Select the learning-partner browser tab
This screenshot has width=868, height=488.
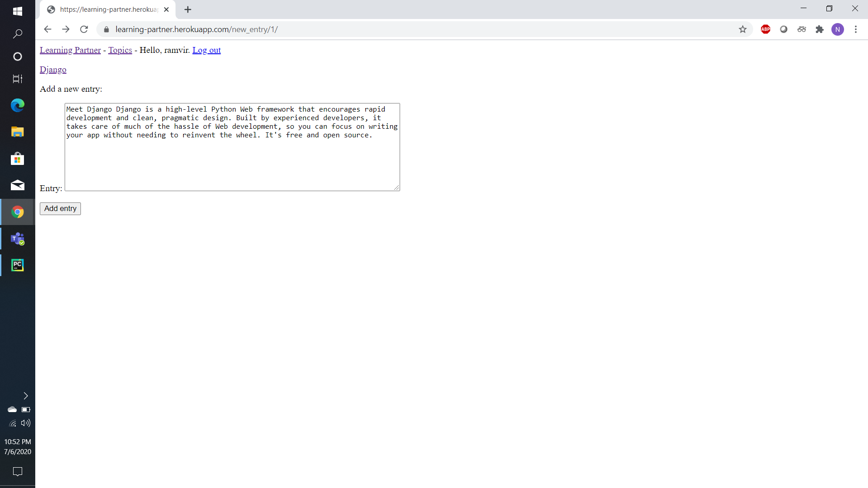tap(104, 9)
